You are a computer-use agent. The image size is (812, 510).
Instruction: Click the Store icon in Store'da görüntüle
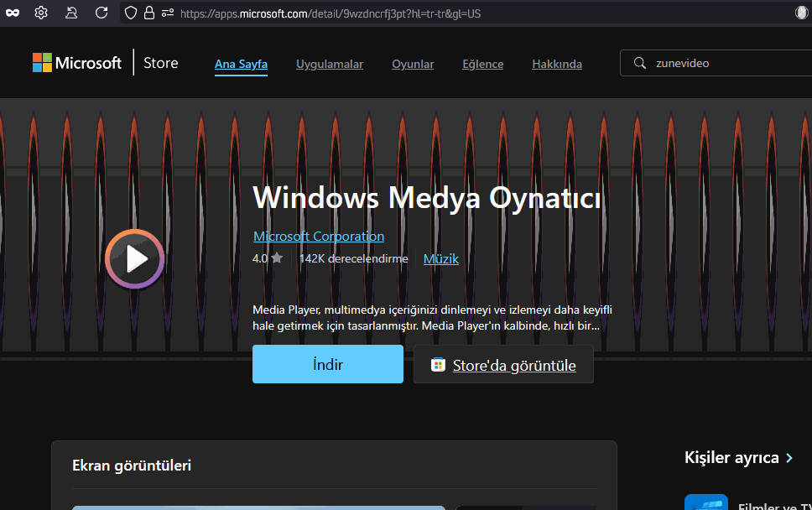(438, 365)
